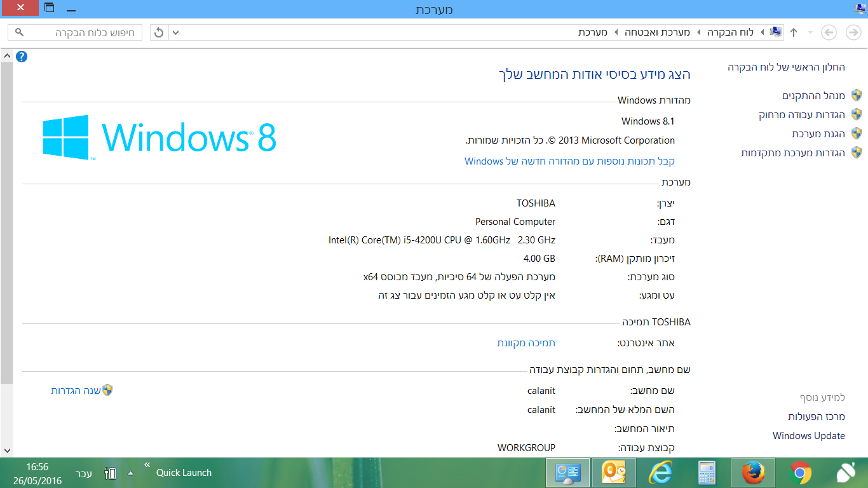Open מנהל ההתקנים (Device Manager) link
The width and height of the screenshot is (868, 488).
813,96
